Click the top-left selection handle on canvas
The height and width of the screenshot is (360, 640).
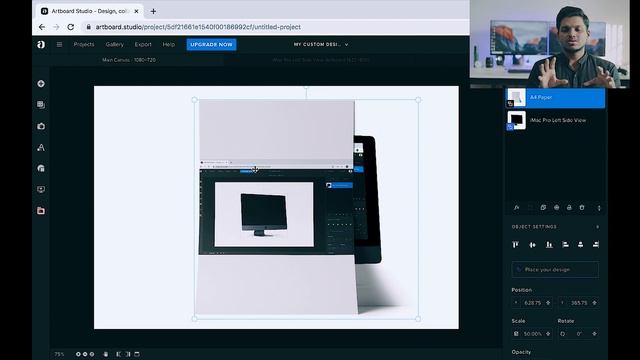(x=195, y=100)
